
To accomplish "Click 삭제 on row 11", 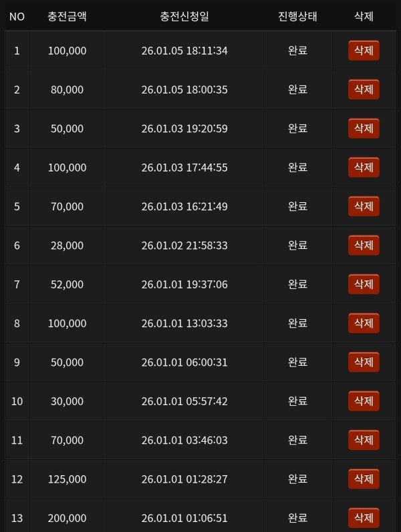I will tap(364, 441).
